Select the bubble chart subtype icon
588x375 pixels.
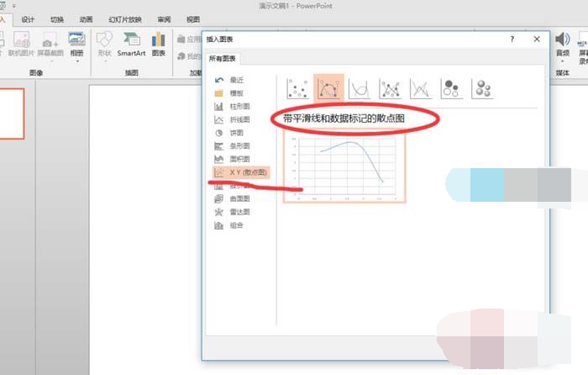click(452, 87)
